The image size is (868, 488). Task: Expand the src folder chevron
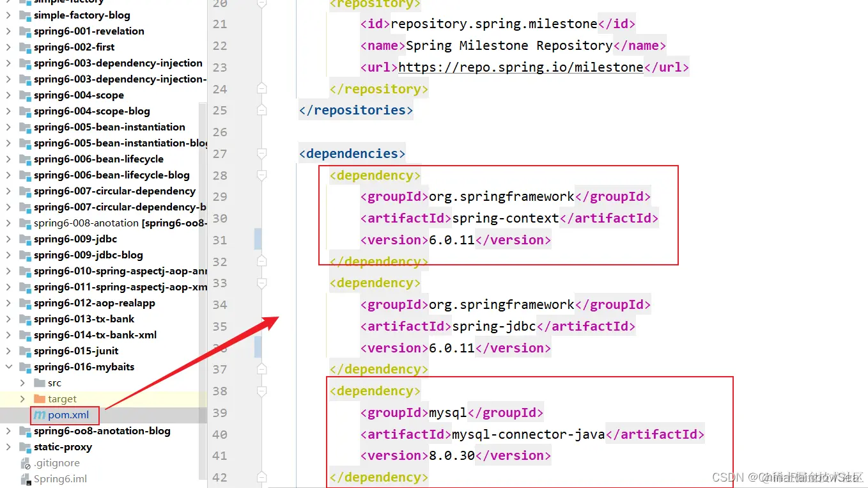(x=22, y=382)
